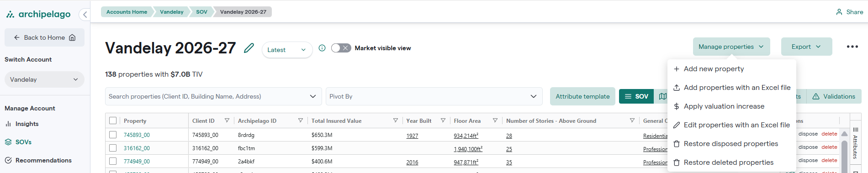Click the Property column header

(x=135, y=121)
